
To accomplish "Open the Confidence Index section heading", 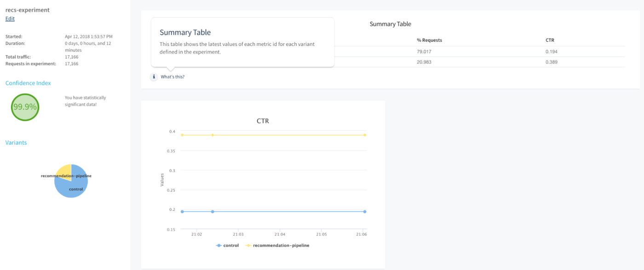I will tap(28, 83).
